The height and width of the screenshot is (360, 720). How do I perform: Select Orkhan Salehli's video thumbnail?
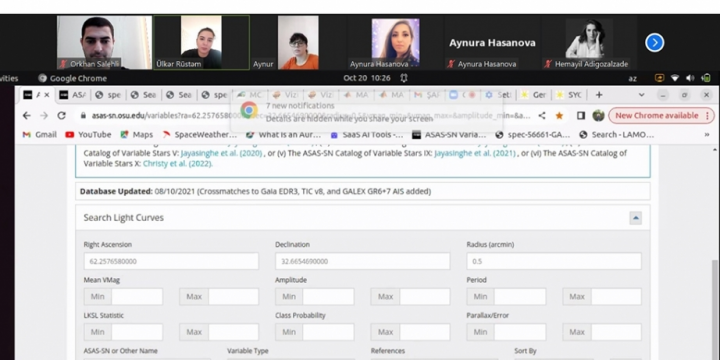104,42
